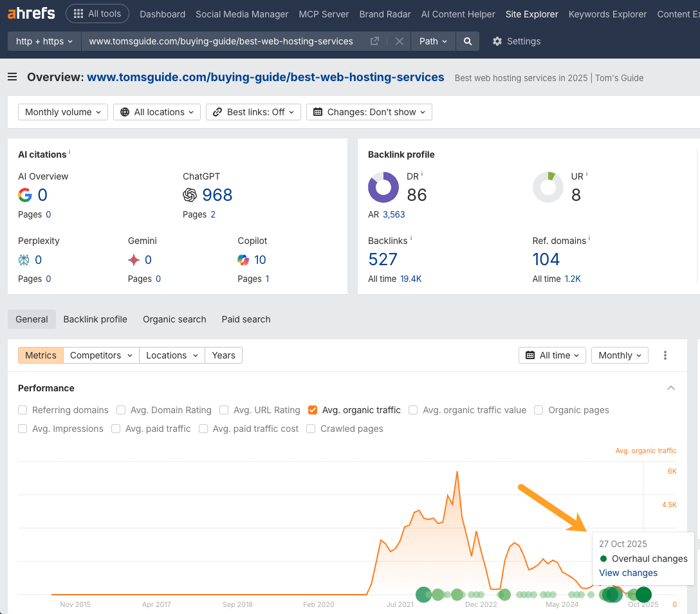Toggle the hamburger sidebar menu icon
Image resolution: width=700 pixels, height=614 pixels.
tap(12, 77)
